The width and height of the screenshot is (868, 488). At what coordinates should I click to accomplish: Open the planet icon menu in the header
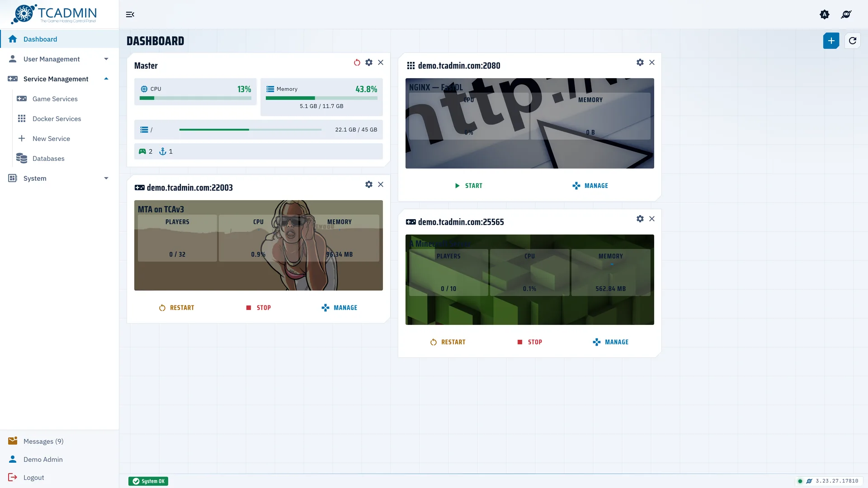pyautogui.click(x=846, y=14)
